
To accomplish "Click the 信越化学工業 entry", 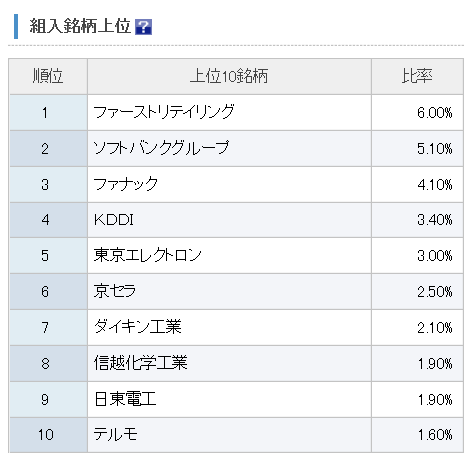I will pos(140,363).
